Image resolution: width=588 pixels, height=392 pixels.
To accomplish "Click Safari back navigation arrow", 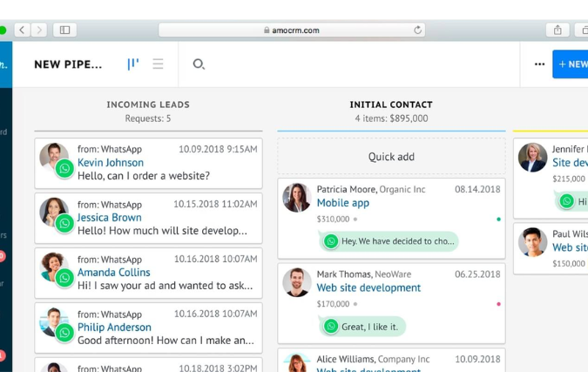I will [x=22, y=30].
